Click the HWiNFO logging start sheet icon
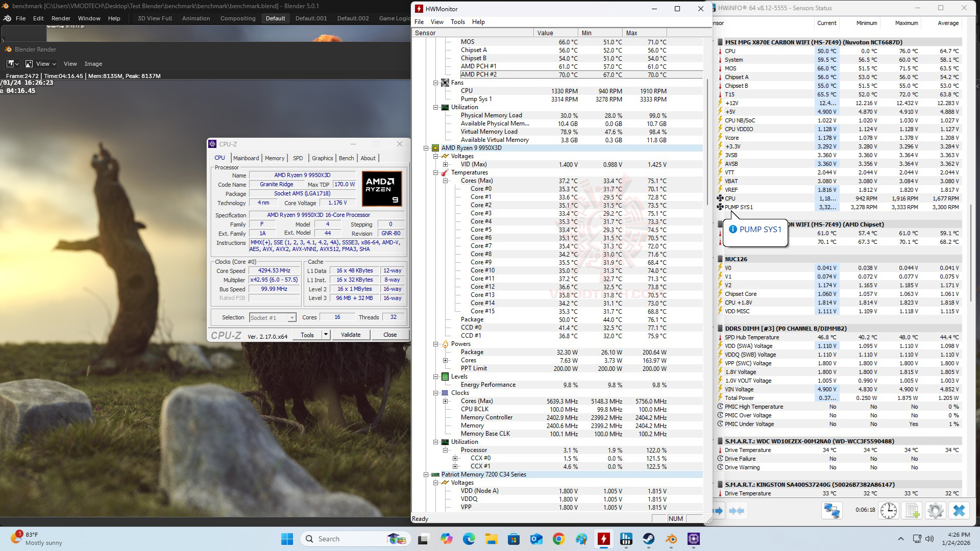 (x=912, y=511)
